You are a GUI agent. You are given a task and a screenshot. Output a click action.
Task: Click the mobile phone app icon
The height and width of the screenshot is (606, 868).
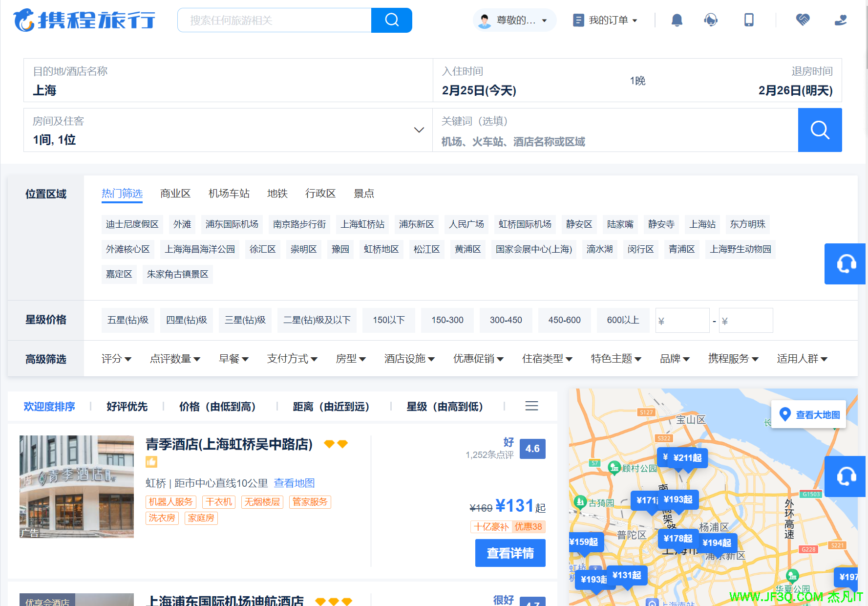tap(748, 20)
